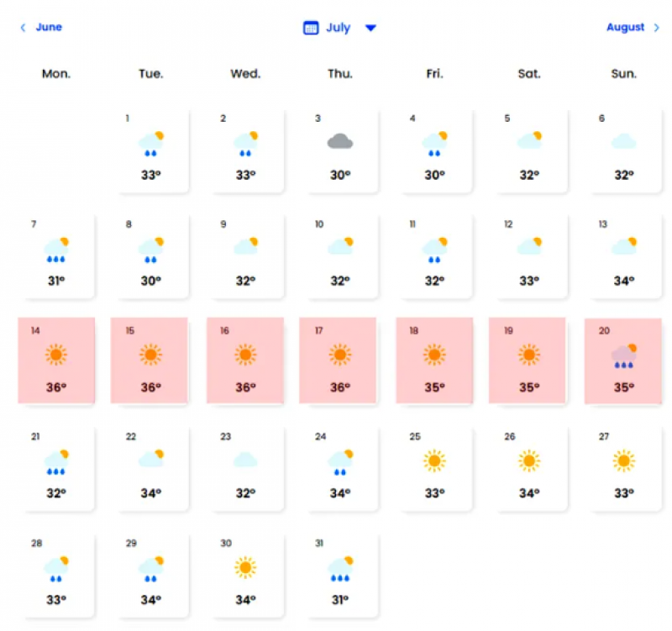Go to next month August

625,27
